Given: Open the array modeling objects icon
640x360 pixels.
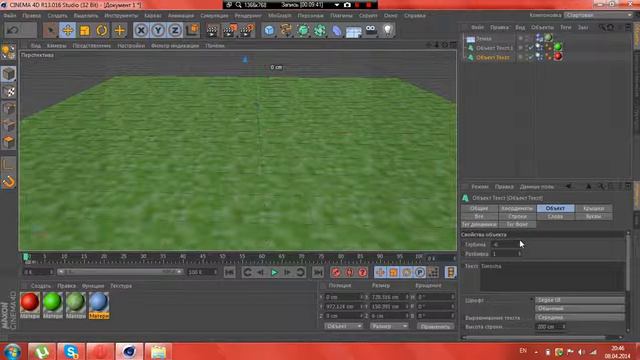Looking at the screenshot, I should pos(320,30).
